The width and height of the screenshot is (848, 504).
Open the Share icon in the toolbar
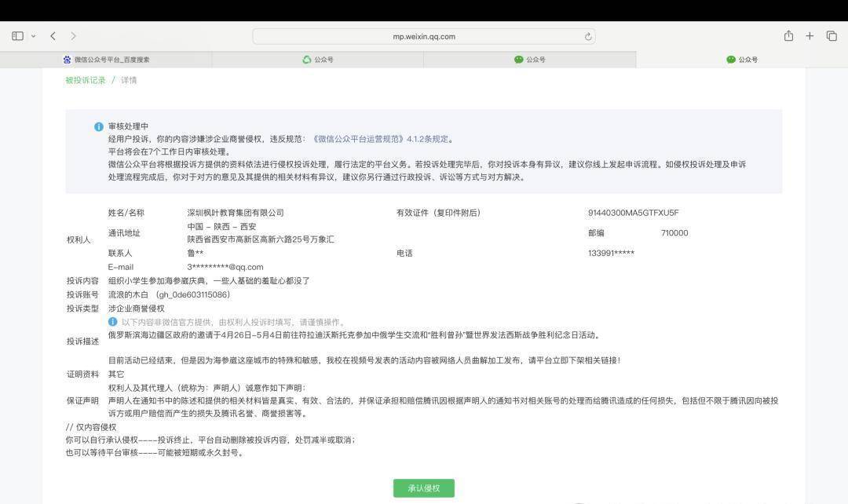pos(788,35)
